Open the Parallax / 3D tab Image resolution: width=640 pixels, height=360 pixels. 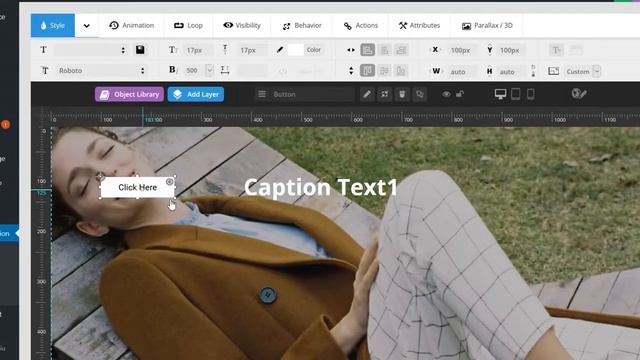(487, 26)
